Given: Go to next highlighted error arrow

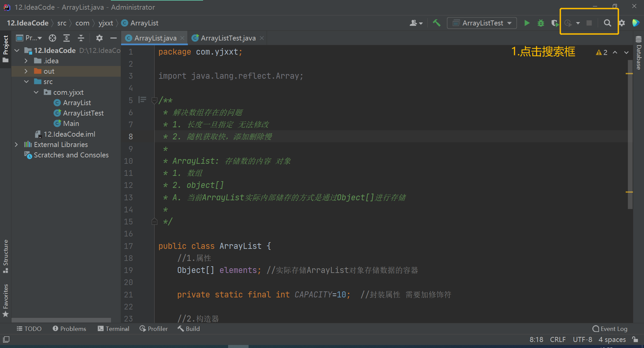Looking at the screenshot, I should (626, 53).
